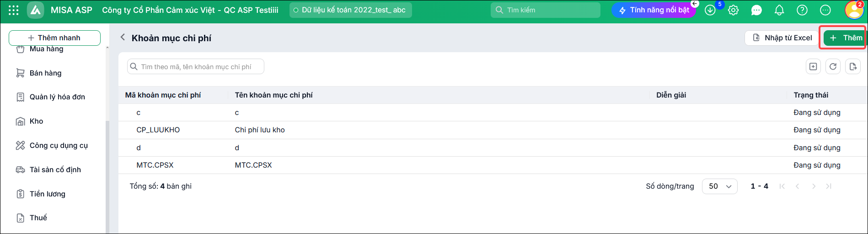Open settings gear icon

734,10
